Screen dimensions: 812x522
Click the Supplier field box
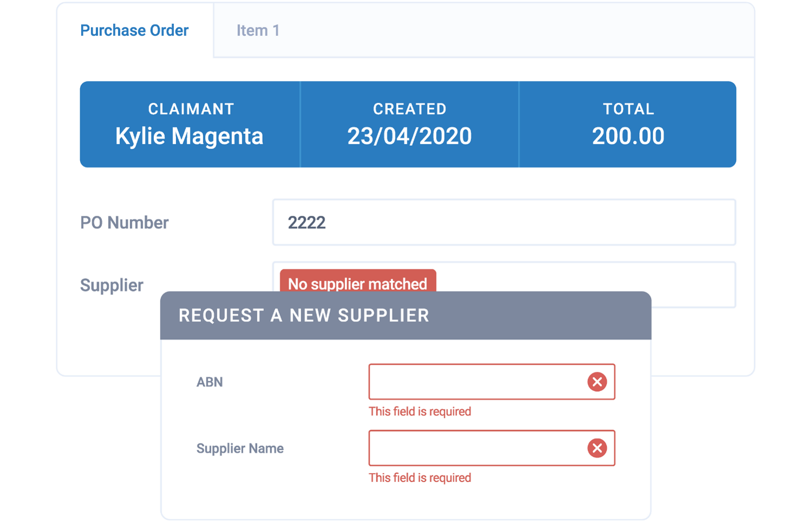point(585,279)
